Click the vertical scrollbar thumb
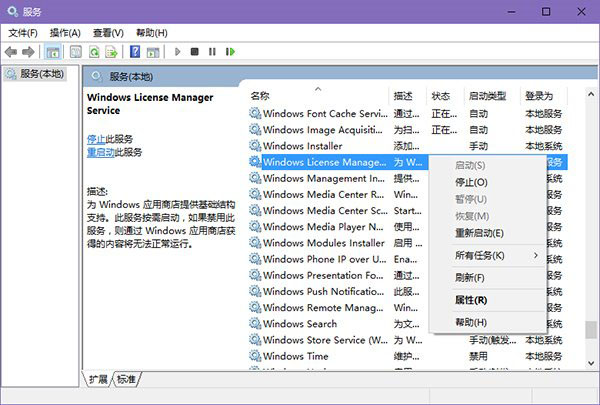The height and width of the screenshot is (405, 600). [591, 330]
